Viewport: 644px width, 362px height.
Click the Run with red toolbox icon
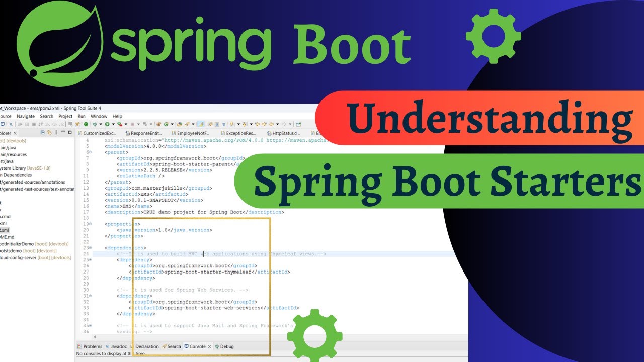coord(120,124)
